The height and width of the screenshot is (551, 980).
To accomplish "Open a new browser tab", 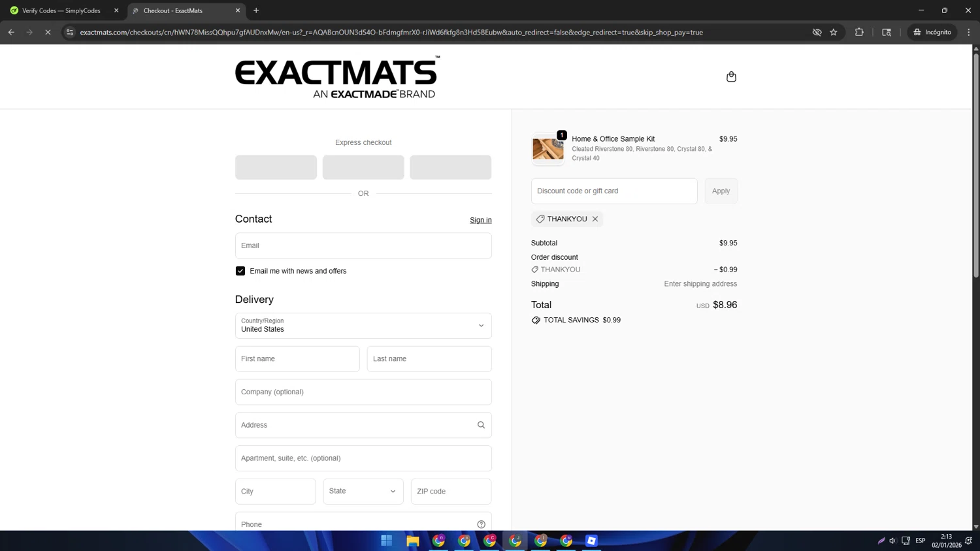I will coord(256,10).
